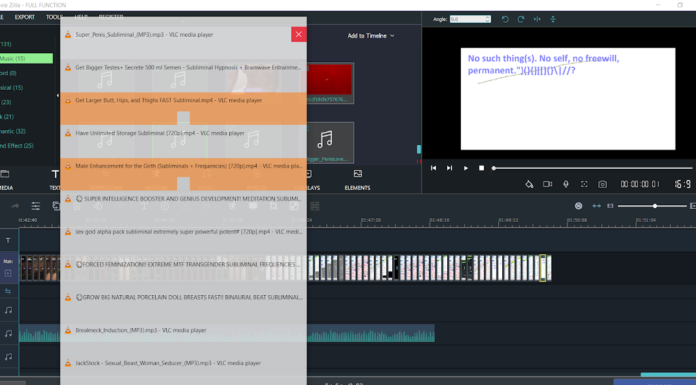Toggle the timeline snap icon
Image resolution: width=696 pixels, height=385 pixels.
pos(578,206)
